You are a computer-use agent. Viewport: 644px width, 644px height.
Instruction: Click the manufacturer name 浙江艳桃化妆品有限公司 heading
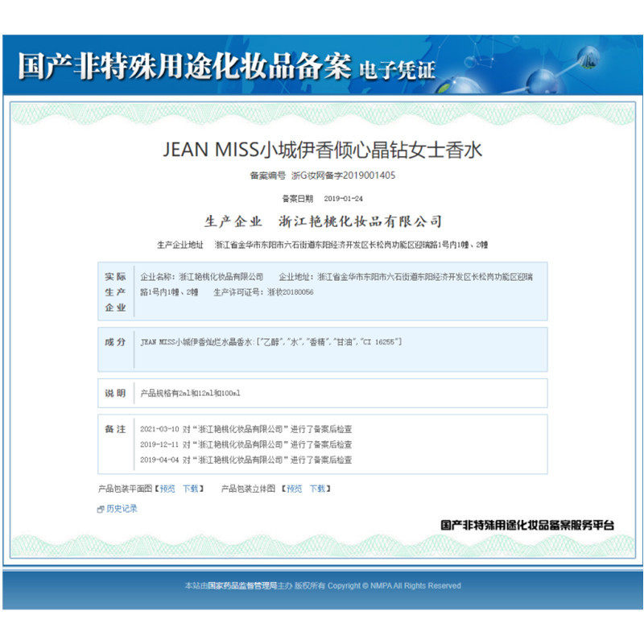[360, 221]
